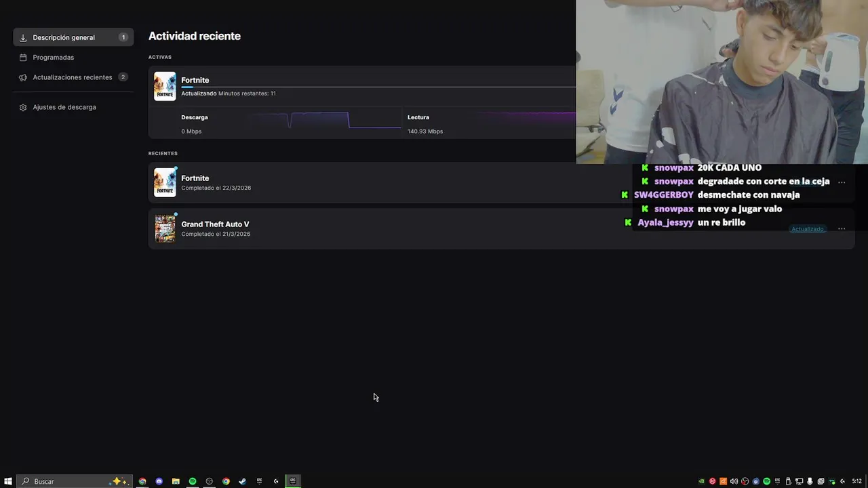Click the Buscar search box in taskbar
868x488 pixels.
pyautogui.click(x=75, y=481)
